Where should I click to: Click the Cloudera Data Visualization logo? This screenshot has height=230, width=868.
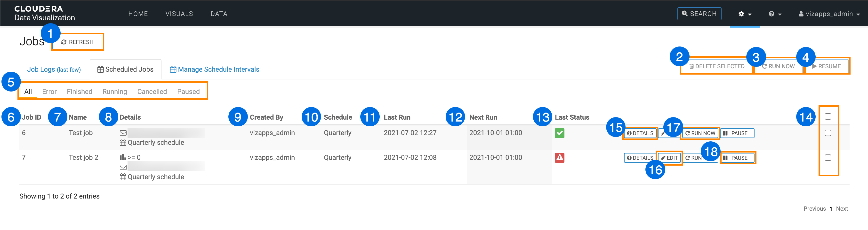[44, 14]
